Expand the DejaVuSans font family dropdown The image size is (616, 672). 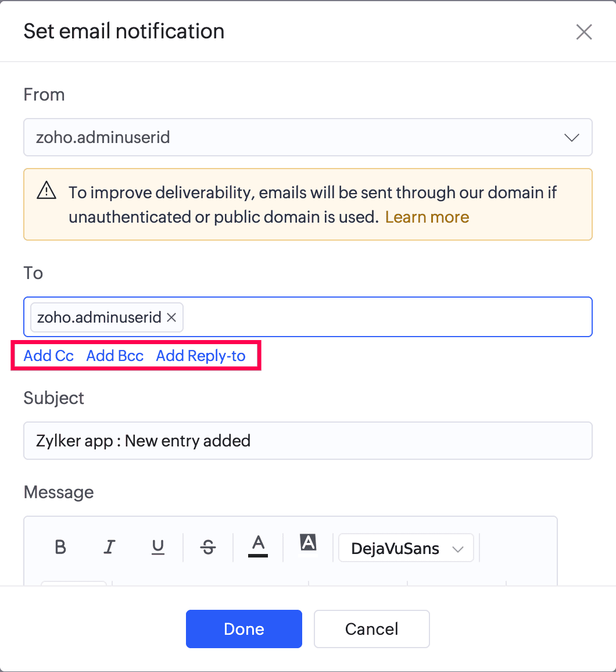406,548
